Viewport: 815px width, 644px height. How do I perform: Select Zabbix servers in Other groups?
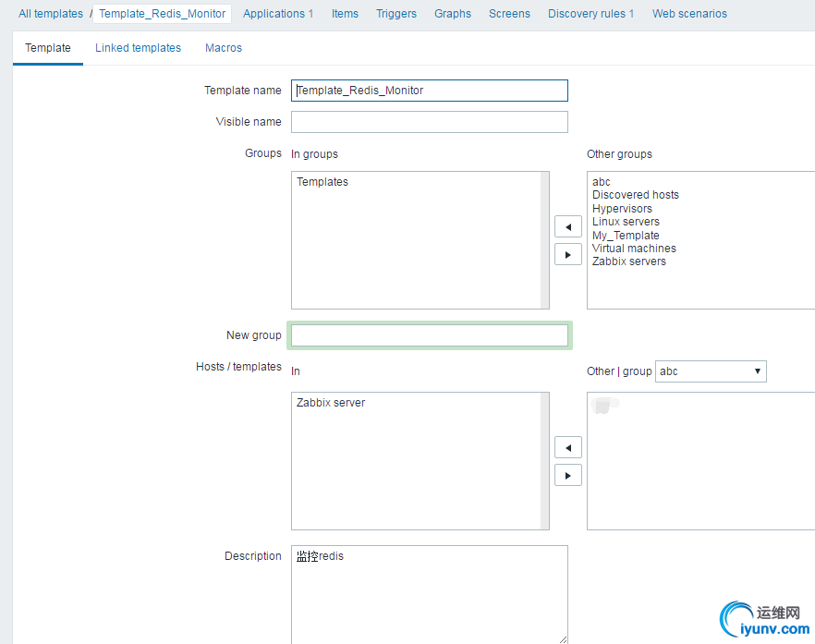[x=629, y=261]
